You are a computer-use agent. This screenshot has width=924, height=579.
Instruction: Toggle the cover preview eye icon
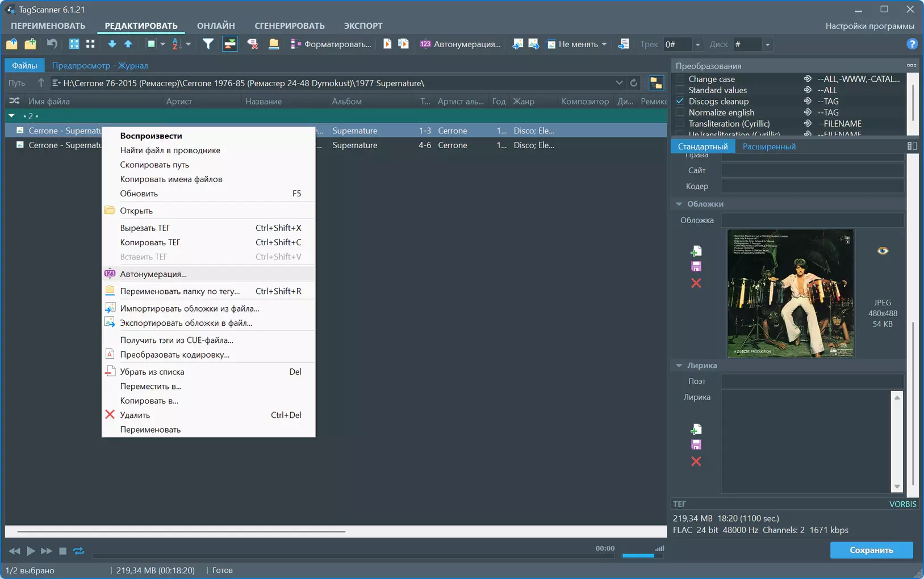click(x=883, y=251)
